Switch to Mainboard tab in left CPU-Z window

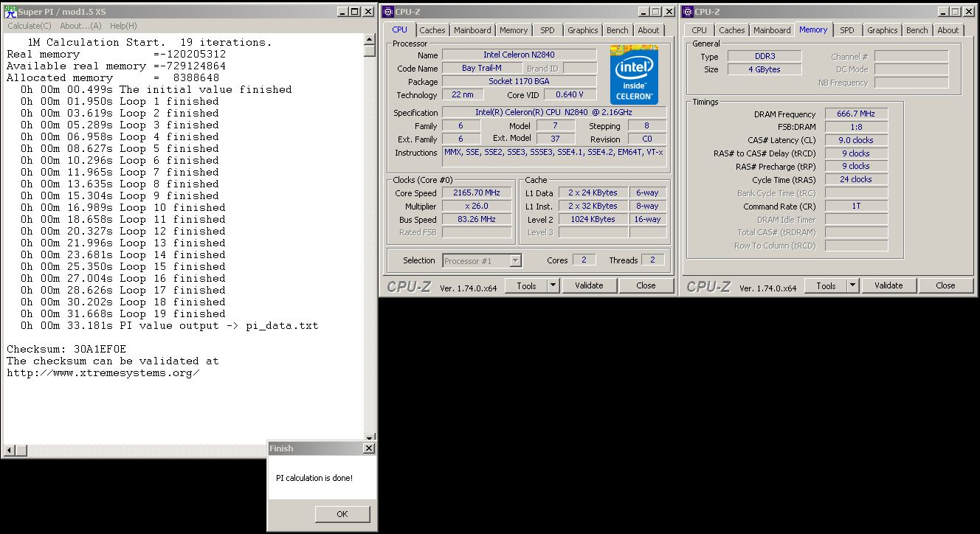click(472, 30)
